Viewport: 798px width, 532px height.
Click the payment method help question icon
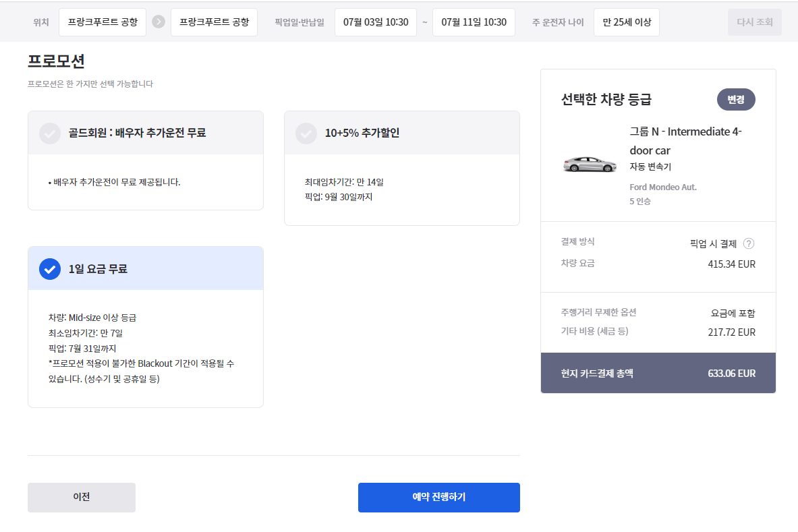[749, 244]
